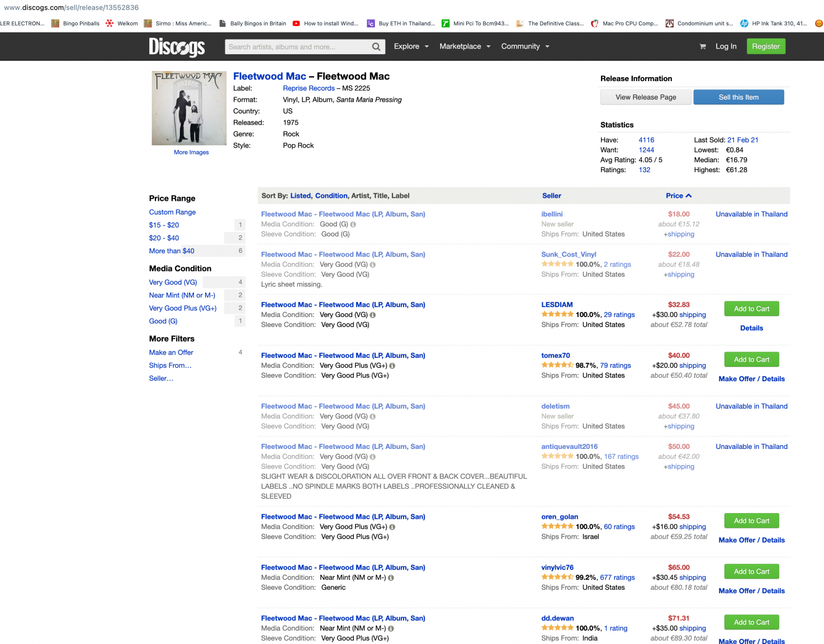Open Fleetwood Mac album cover thumbnail
This screenshot has height=644, width=824.
(189, 108)
